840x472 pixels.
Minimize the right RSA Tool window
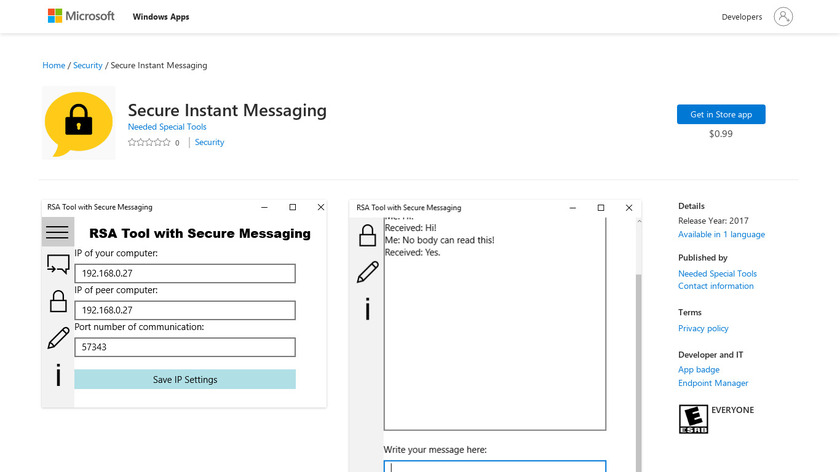click(x=573, y=208)
